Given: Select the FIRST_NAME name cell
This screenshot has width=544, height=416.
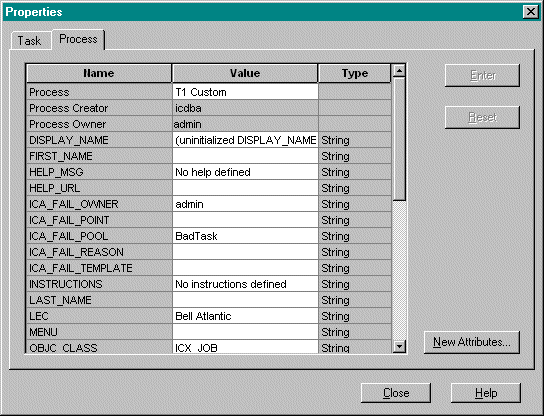Looking at the screenshot, I should point(99,156).
